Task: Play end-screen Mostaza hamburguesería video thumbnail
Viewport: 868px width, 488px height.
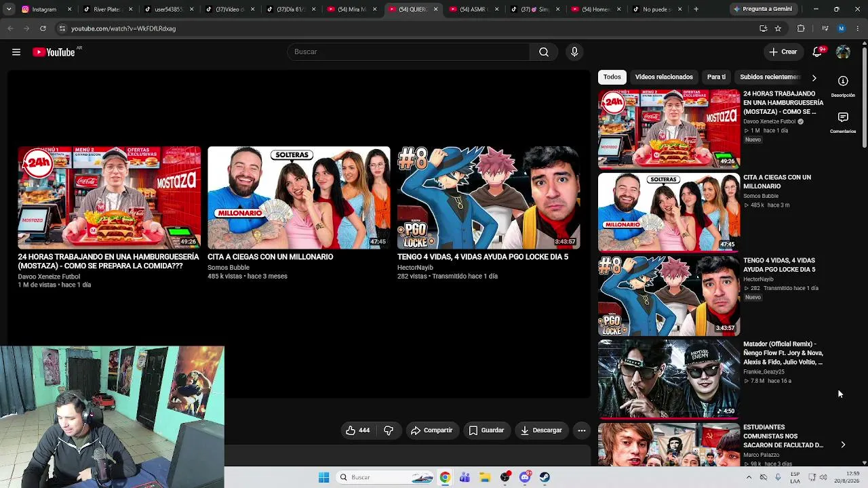Action: pos(109,197)
